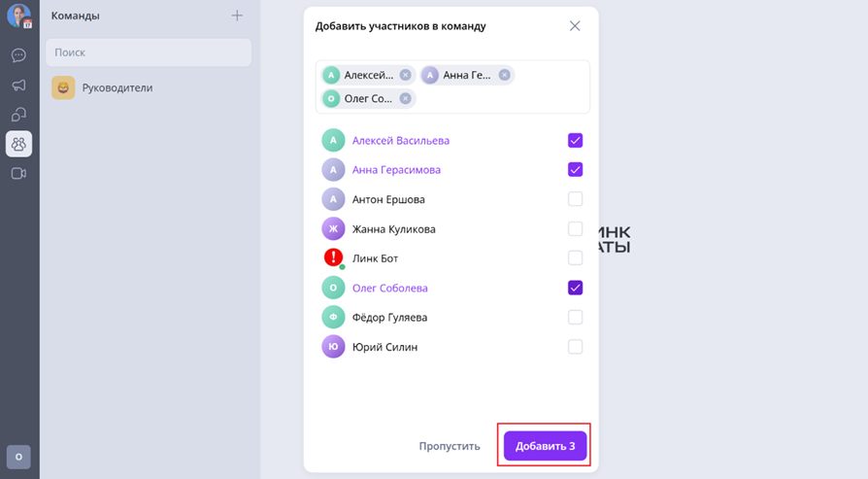Check the Антон Ершова checkbox
Viewport: 868px width, 479px height.
point(575,199)
